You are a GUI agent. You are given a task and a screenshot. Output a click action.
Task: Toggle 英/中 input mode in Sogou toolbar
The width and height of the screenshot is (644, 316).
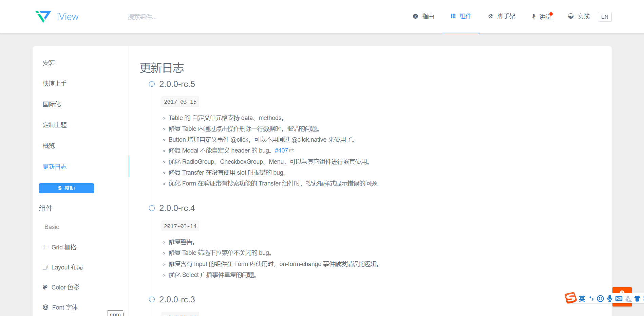pyautogui.click(x=582, y=298)
